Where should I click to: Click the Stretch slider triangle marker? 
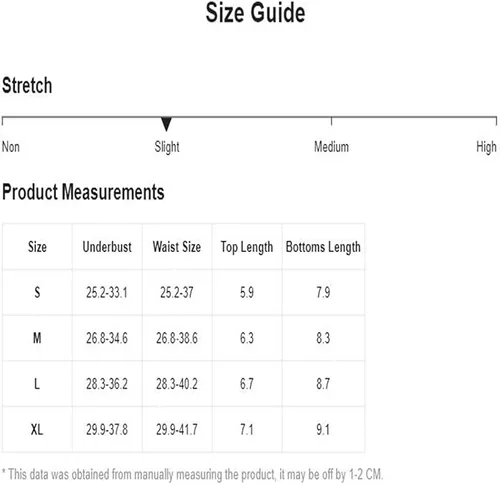166,124
